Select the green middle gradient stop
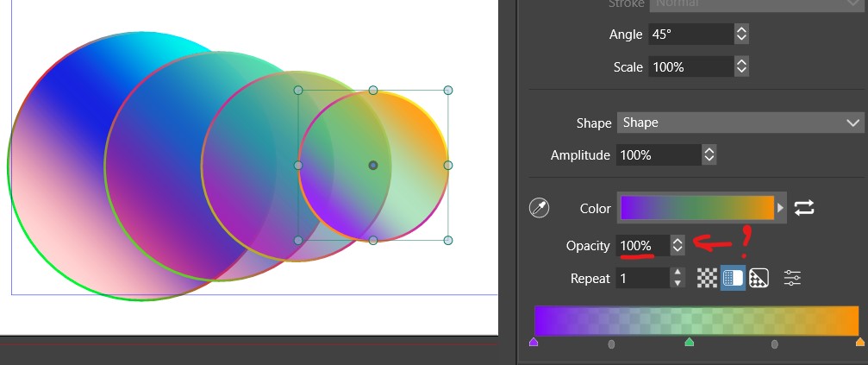Image resolution: width=868 pixels, height=365 pixels. tap(689, 343)
